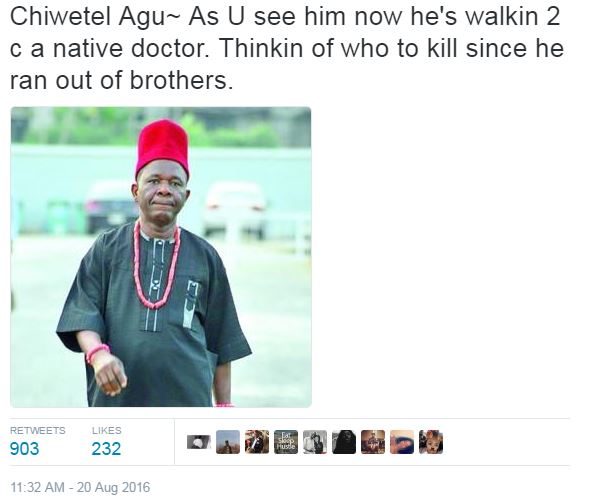
Task: Click the red cap in the photo
Action: (163, 147)
